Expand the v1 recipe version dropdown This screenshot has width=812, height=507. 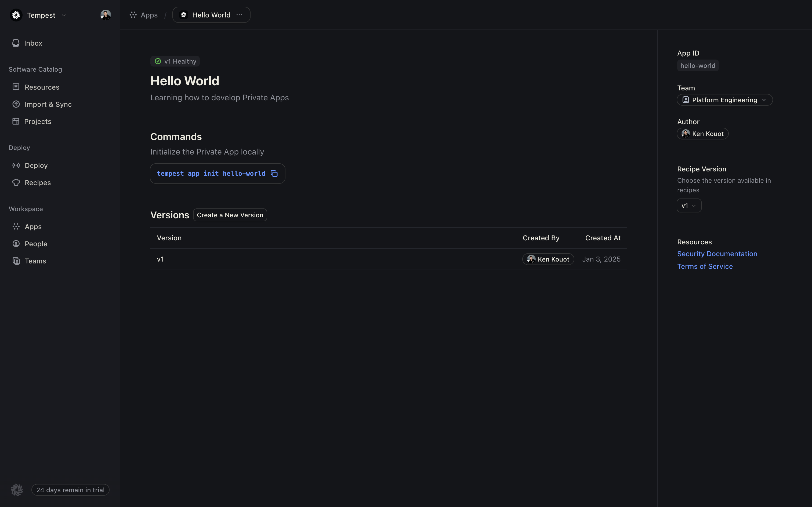tap(688, 205)
